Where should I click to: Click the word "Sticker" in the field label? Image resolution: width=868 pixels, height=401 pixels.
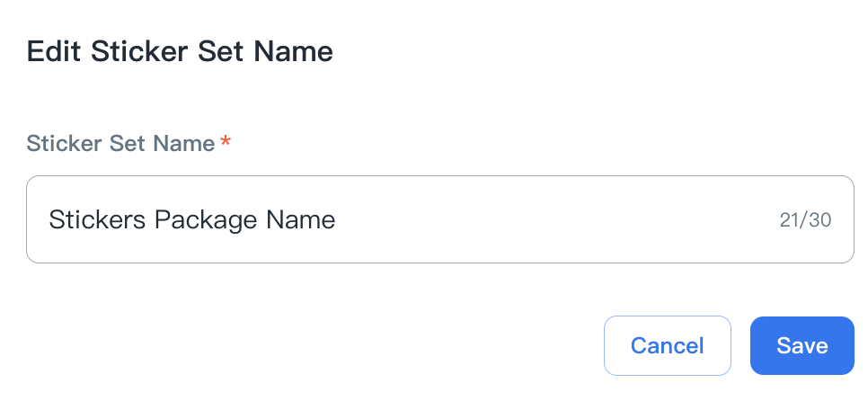(63, 143)
